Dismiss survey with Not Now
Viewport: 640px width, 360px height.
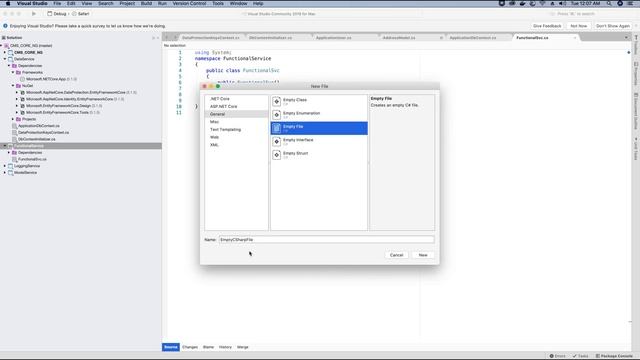pos(578,26)
